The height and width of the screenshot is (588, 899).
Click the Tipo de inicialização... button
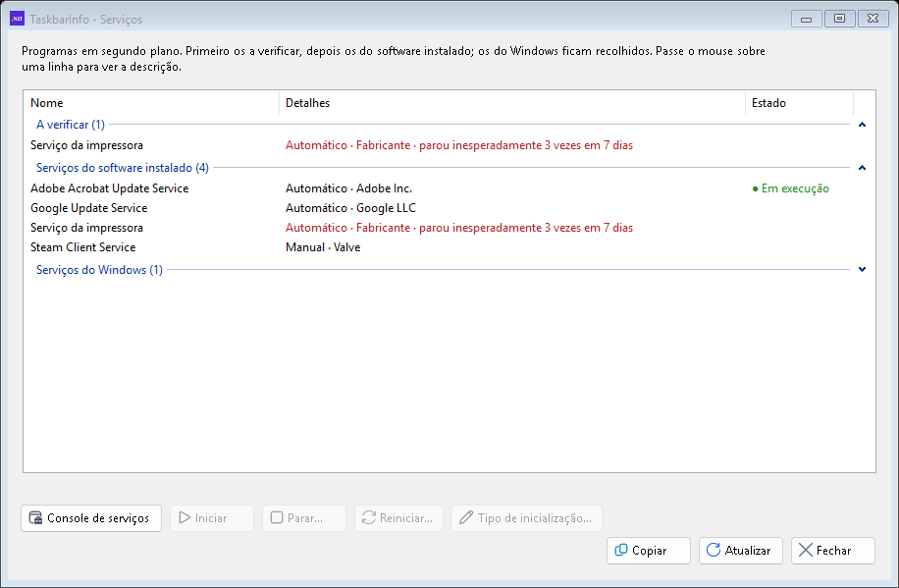click(526, 518)
